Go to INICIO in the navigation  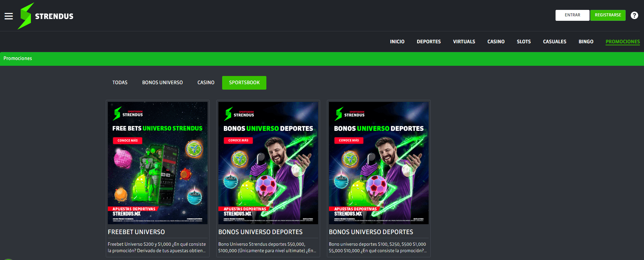[x=397, y=42]
